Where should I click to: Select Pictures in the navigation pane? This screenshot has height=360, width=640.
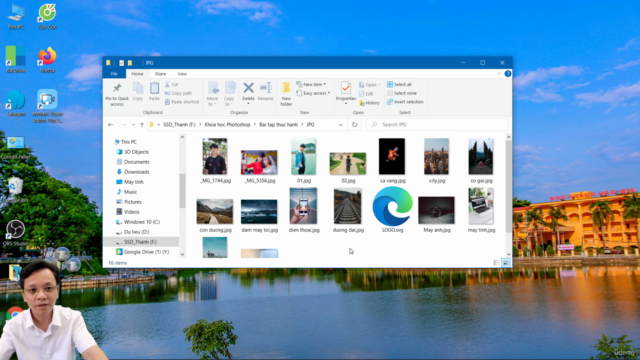tap(133, 202)
